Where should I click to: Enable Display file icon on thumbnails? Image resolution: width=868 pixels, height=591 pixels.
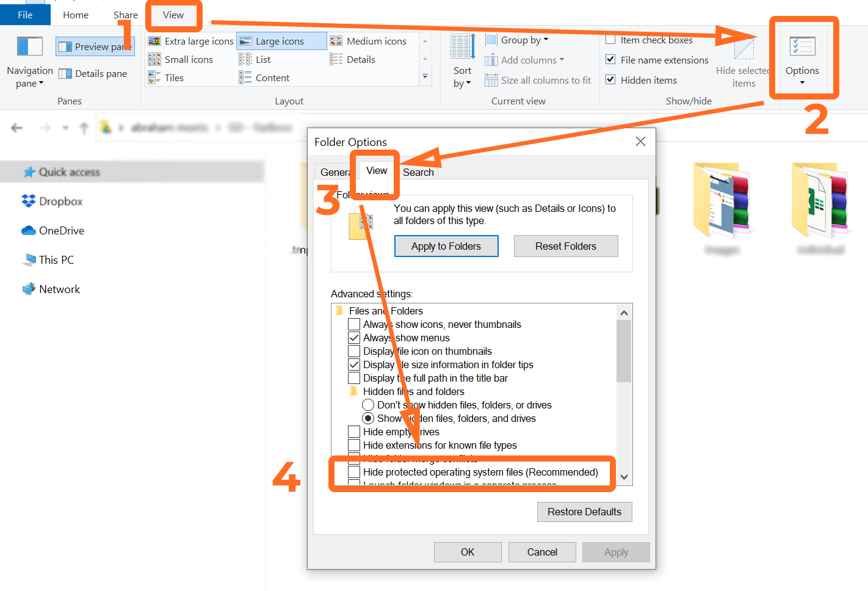[x=354, y=351]
